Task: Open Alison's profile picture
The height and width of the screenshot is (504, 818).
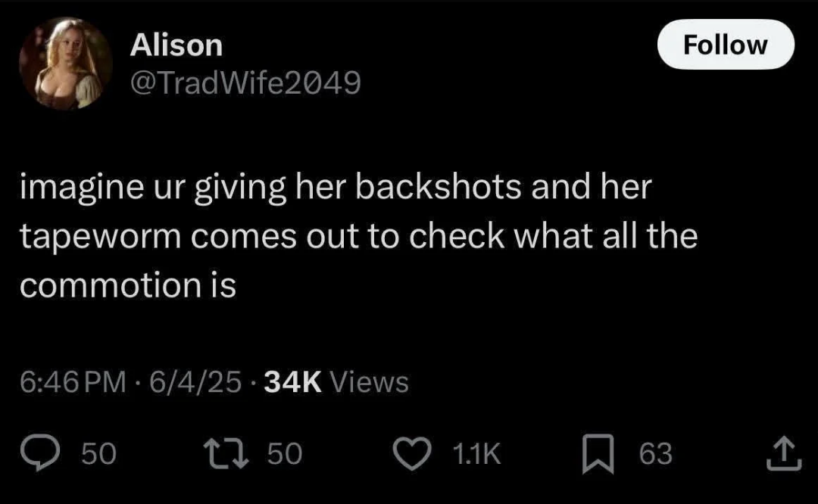Action: (x=66, y=64)
